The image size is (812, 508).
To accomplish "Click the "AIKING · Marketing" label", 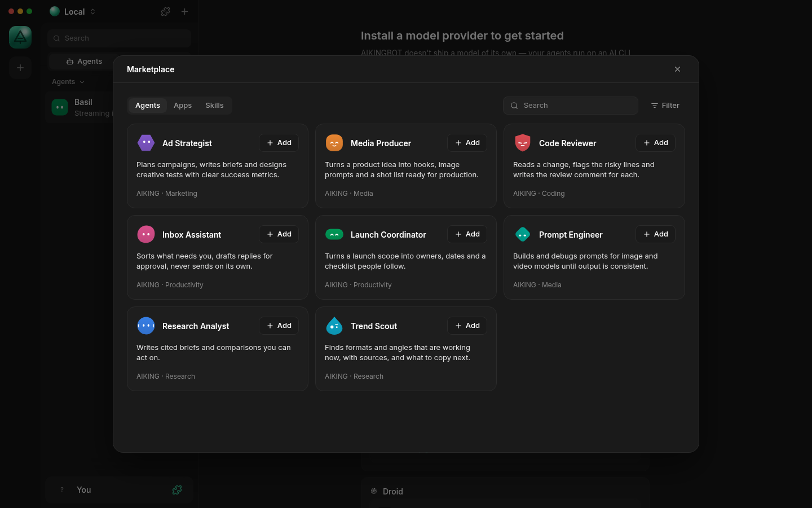I will (x=167, y=194).
